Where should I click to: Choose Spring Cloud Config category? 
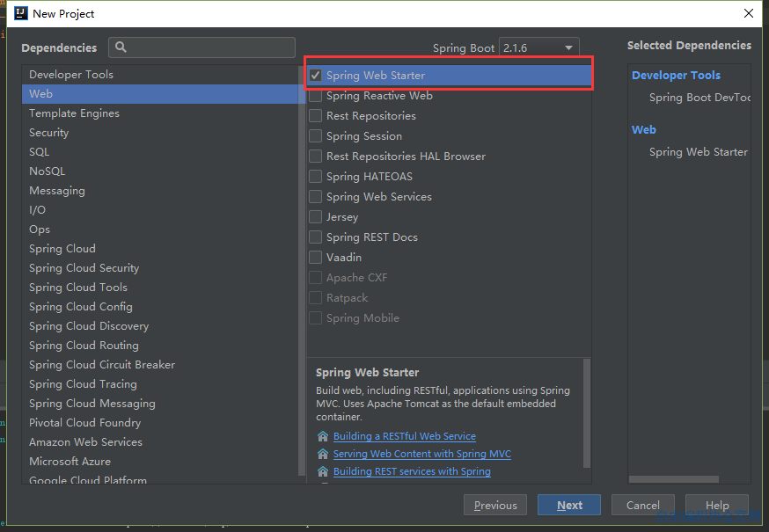[x=160, y=307]
